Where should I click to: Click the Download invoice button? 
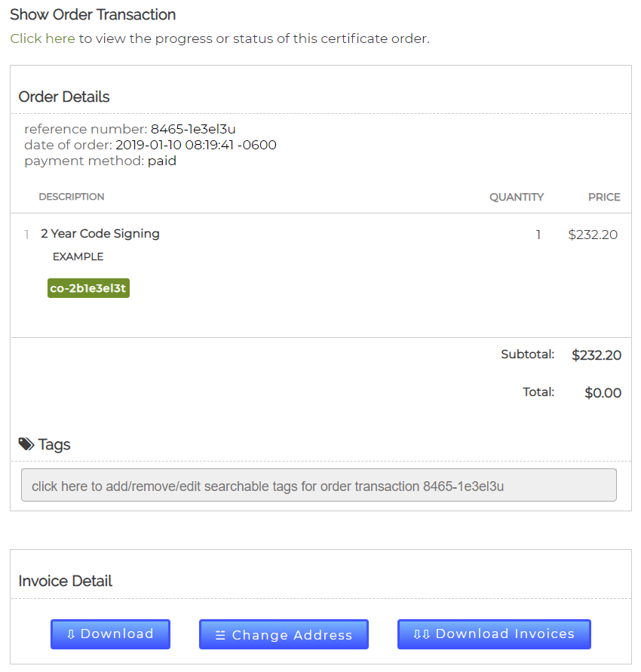[x=110, y=634]
